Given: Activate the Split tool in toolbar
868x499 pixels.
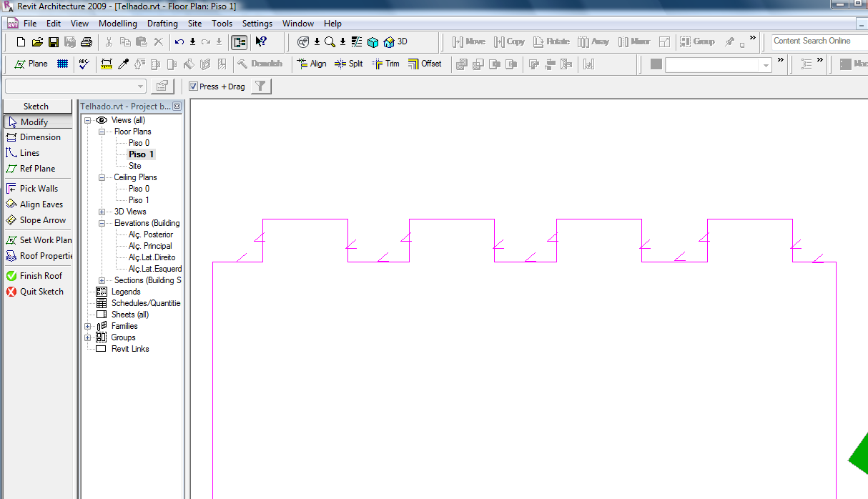Looking at the screenshot, I should tap(349, 64).
